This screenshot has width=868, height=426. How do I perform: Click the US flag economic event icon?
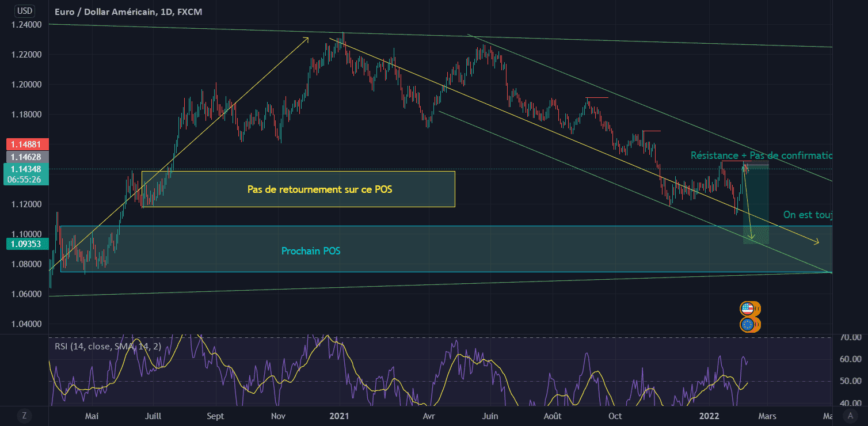pyautogui.click(x=748, y=309)
